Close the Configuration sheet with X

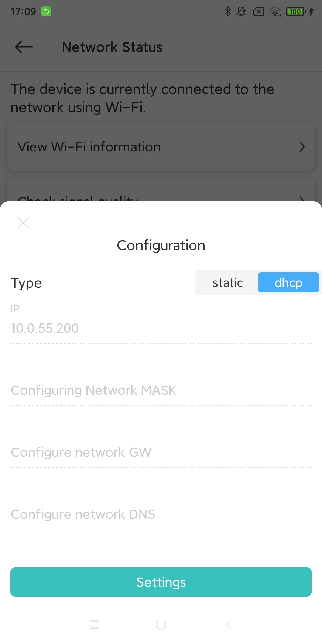23,223
